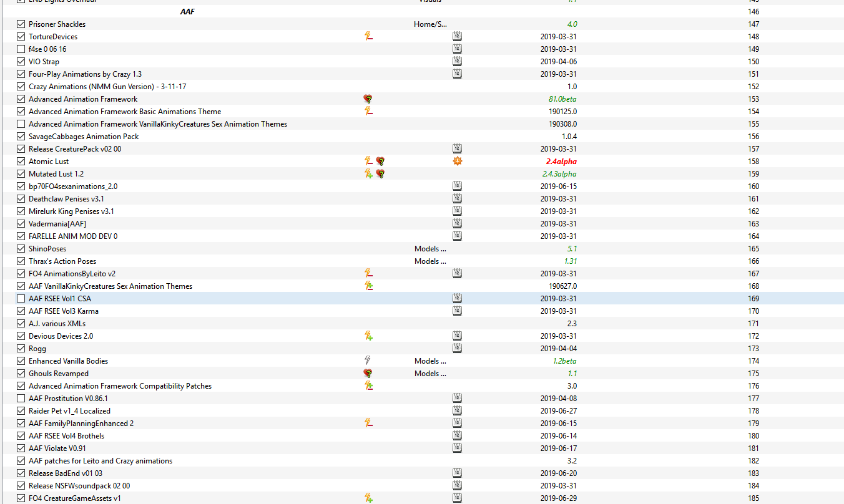
Task: Click the lightning icon on AAF FamilyPlanningEnhanced 2
Action: pyautogui.click(x=368, y=422)
